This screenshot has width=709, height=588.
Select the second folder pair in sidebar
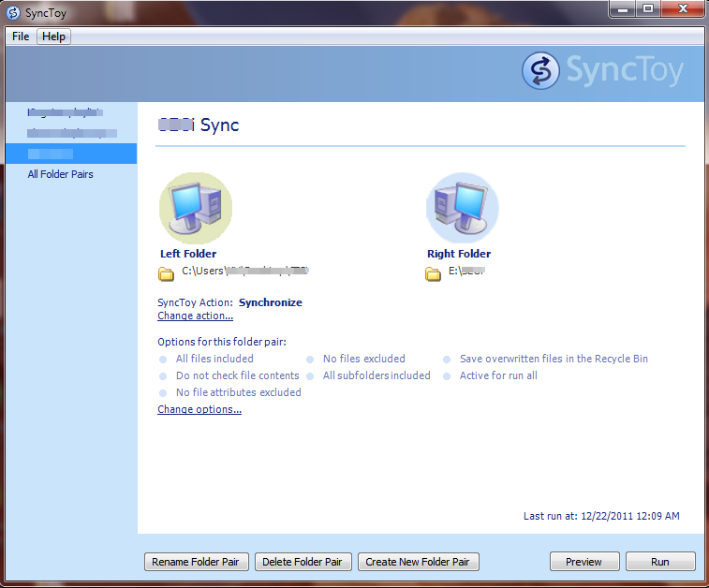pos(72,133)
